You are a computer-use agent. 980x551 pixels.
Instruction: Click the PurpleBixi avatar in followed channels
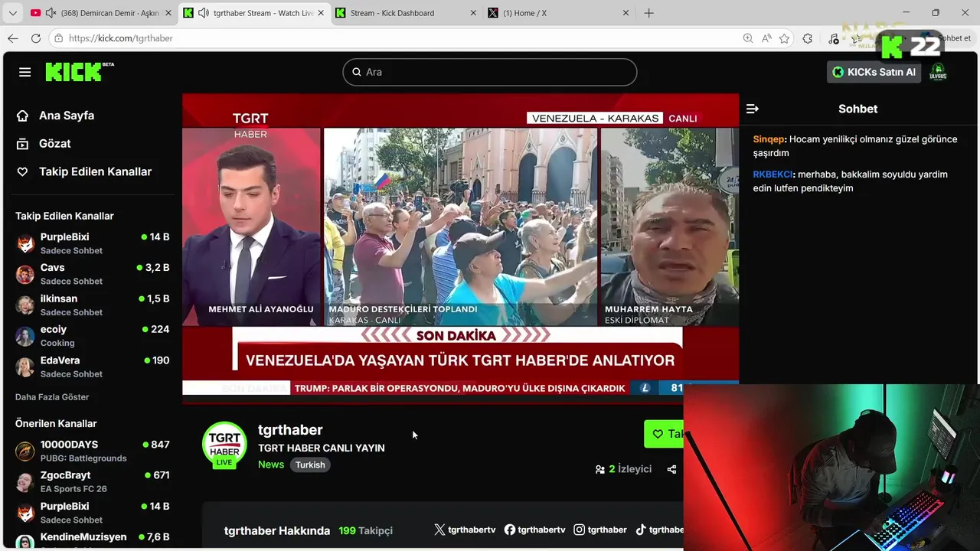click(x=25, y=243)
